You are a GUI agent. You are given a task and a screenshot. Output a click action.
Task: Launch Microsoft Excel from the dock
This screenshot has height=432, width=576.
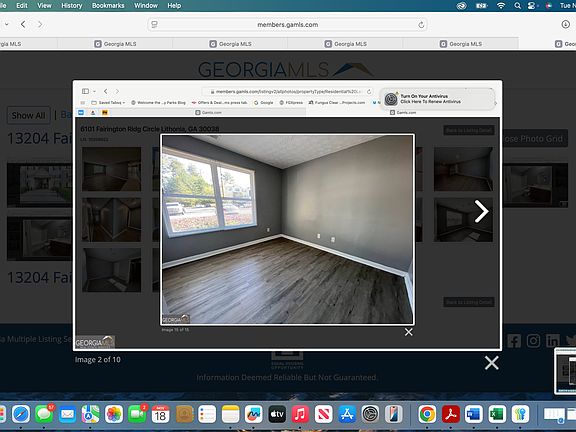(x=497, y=414)
